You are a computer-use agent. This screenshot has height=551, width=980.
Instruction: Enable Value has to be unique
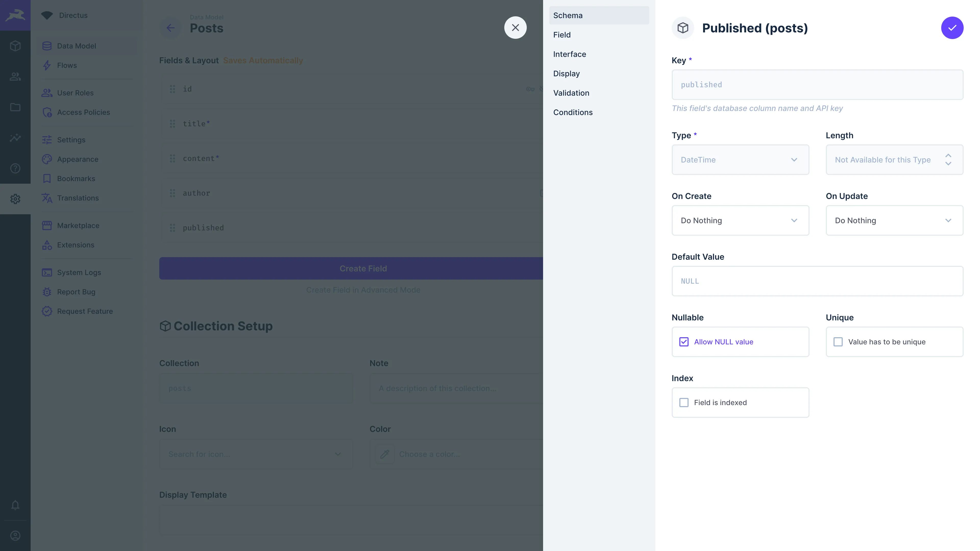click(x=838, y=342)
